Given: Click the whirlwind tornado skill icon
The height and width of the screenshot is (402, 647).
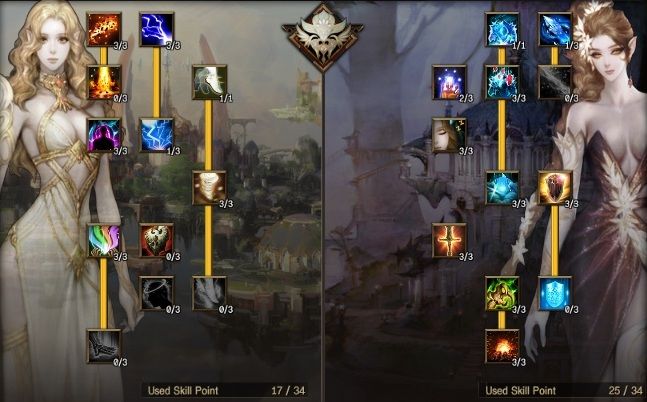Looking at the screenshot, I should tap(210, 188).
